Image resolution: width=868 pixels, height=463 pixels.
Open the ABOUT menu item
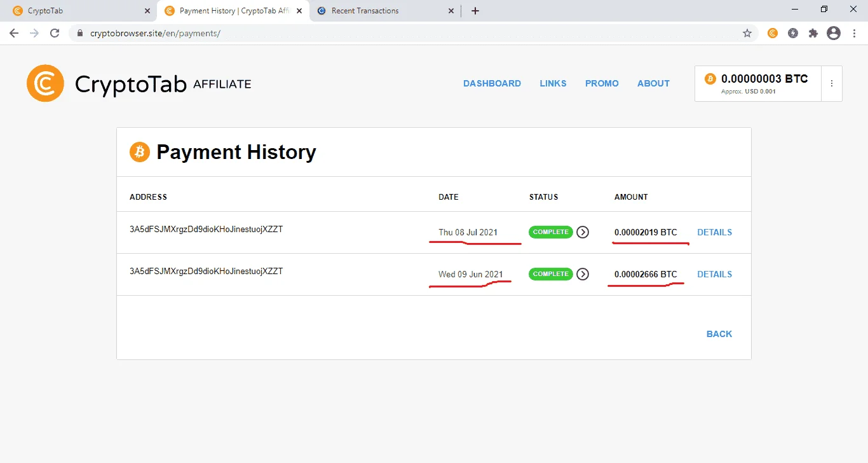click(653, 83)
